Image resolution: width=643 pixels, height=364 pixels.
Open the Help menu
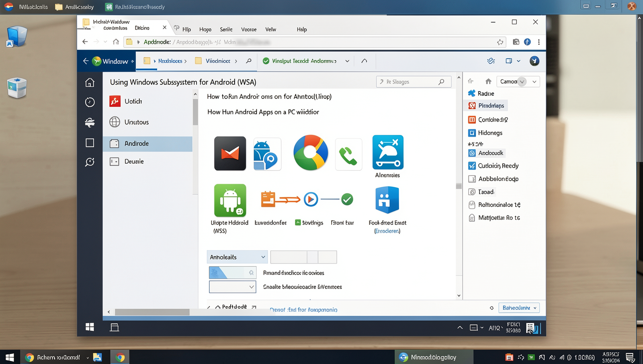pyautogui.click(x=302, y=29)
